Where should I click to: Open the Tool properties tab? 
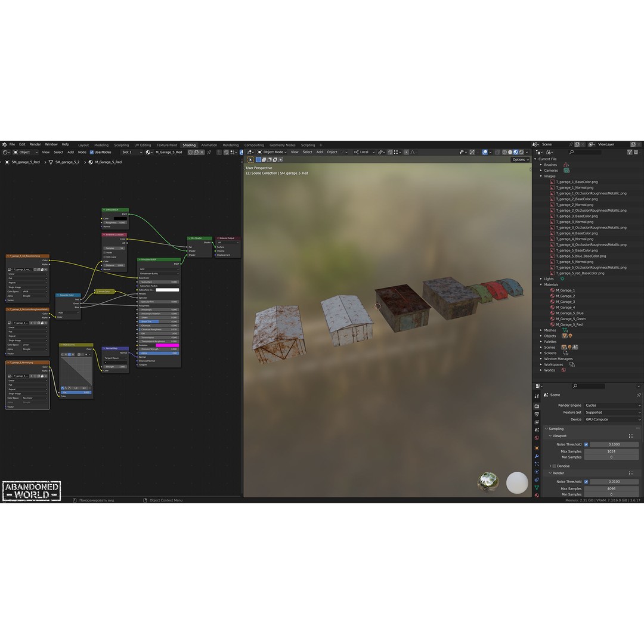pos(537,397)
